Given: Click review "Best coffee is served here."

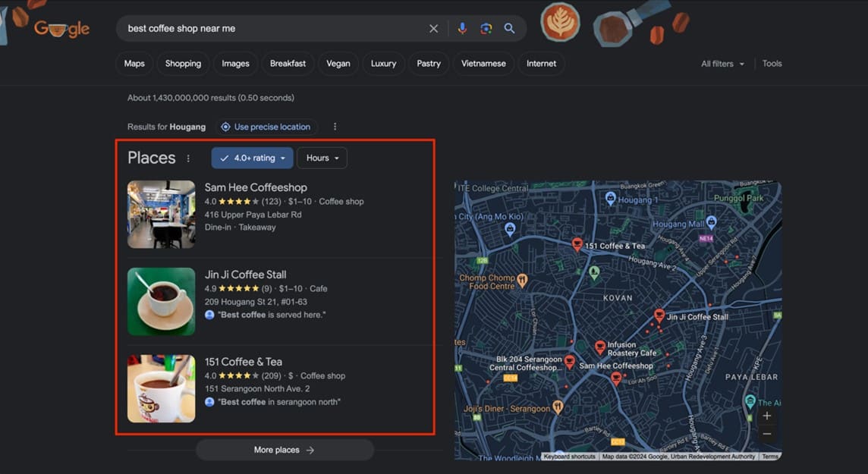Looking at the screenshot, I should (x=272, y=315).
